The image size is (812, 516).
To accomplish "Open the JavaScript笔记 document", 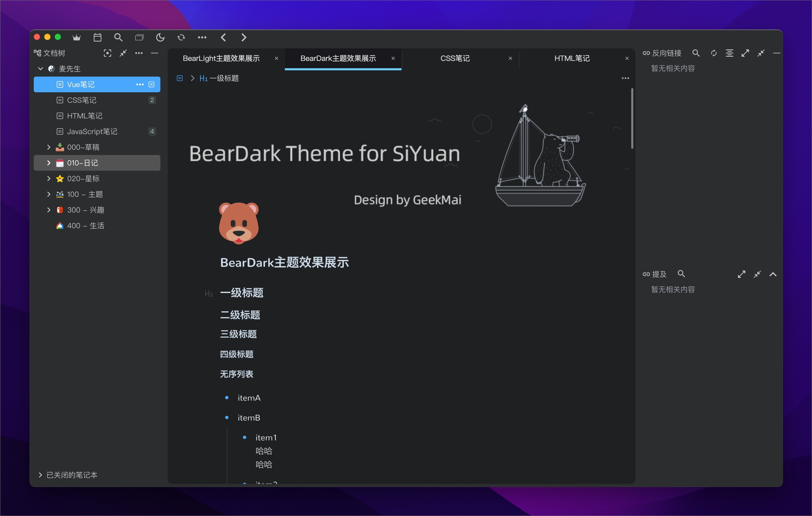I will tap(92, 131).
